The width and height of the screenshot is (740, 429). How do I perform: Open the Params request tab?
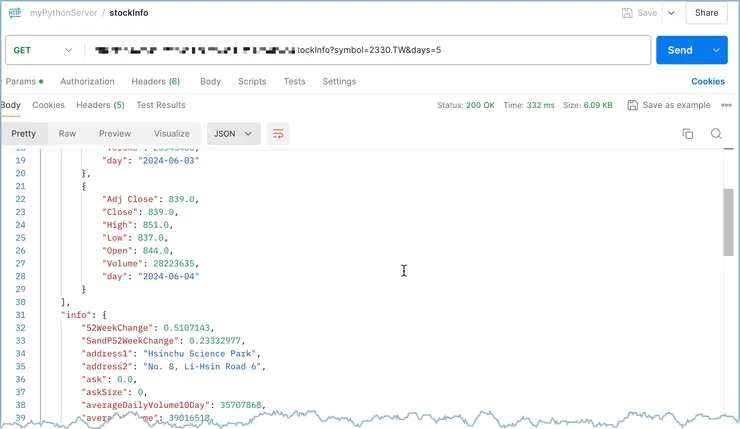point(24,81)
